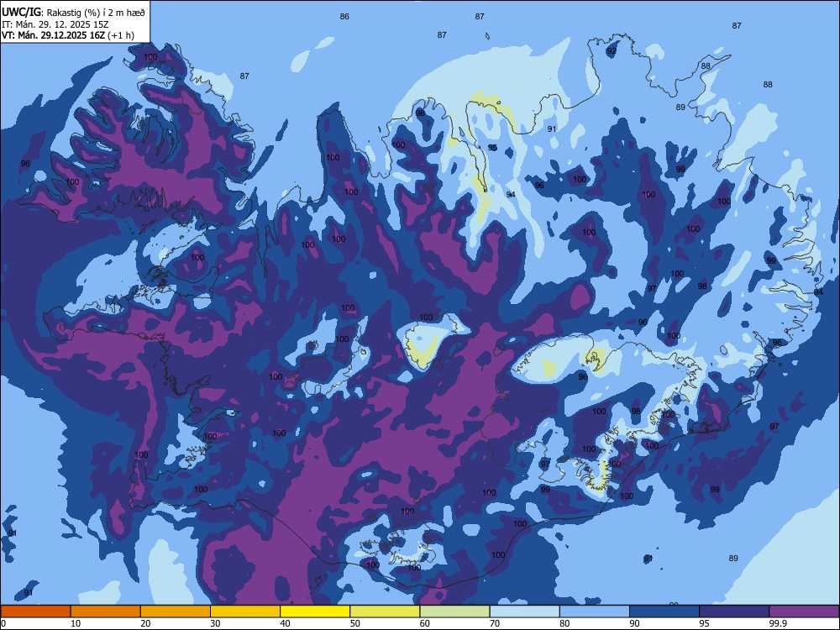Click the '86' humidity value on the map
This screenshot has width=840, height=630.
344,17
